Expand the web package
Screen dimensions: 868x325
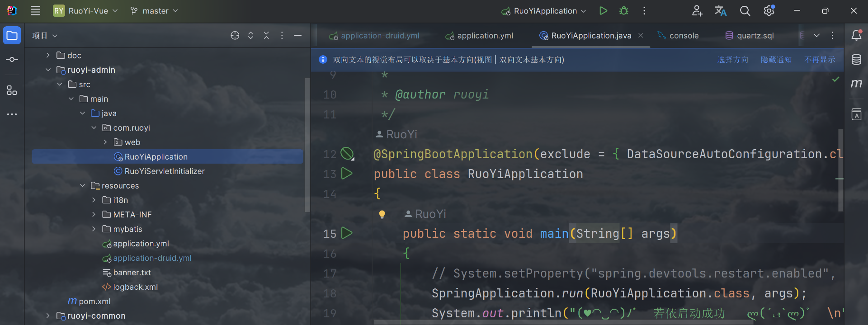[x=105, y=142]
